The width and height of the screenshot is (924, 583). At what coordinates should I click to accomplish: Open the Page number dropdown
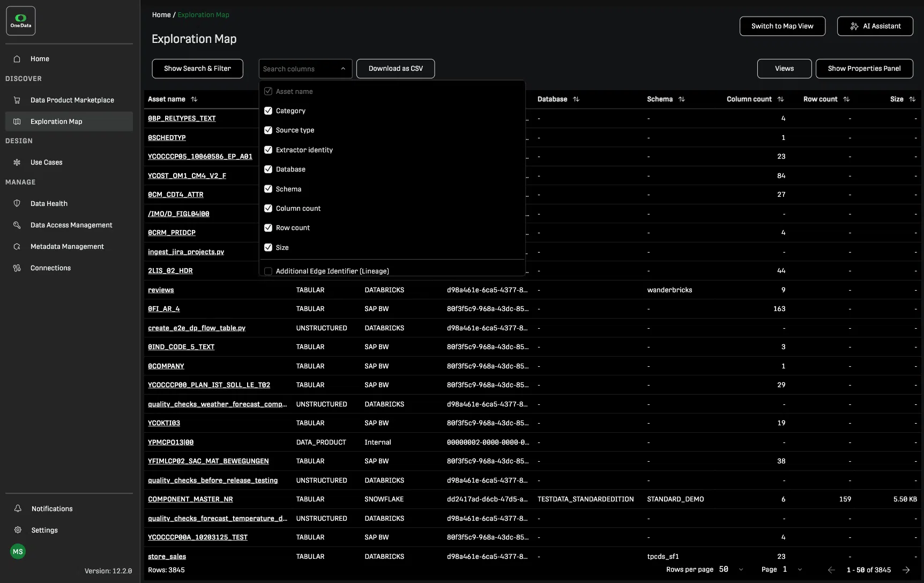[793, 570]
